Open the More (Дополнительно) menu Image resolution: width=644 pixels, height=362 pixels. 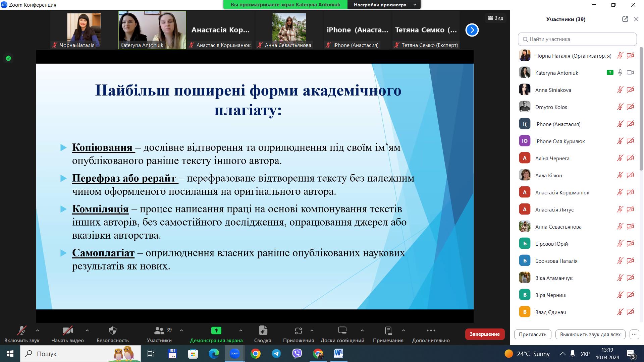point(431,331)
